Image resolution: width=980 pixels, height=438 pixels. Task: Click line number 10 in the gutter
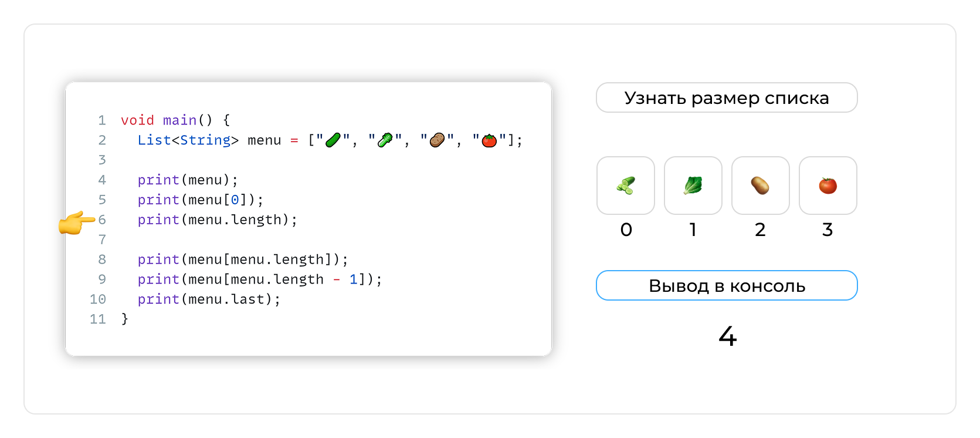pyautogui.click(x=98, y=299)
